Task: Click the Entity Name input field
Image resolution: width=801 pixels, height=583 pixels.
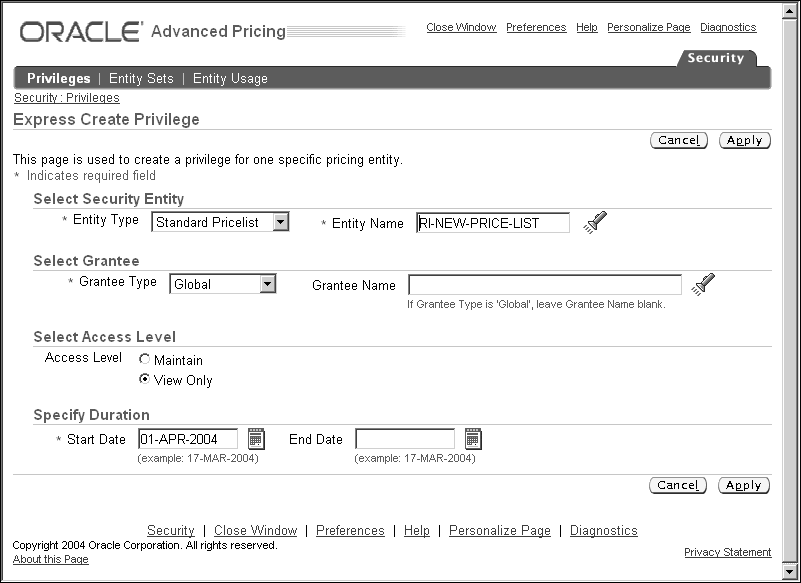Action: (493, 223)
